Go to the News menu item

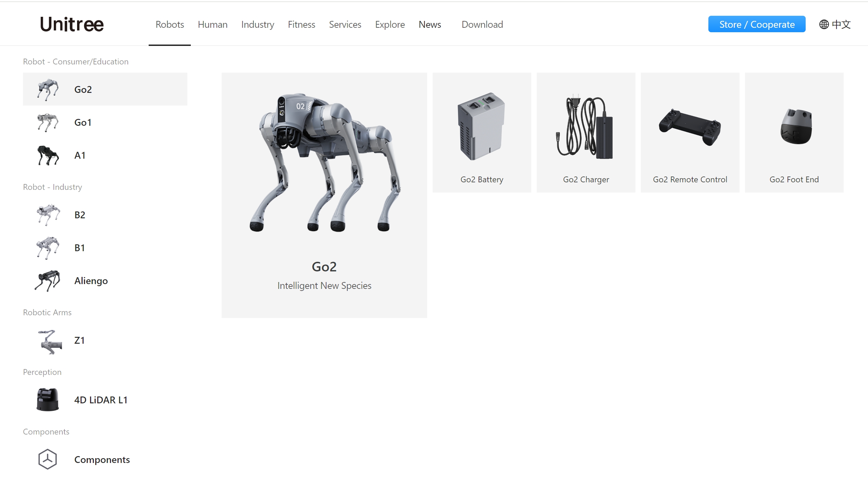coord(430,24)
